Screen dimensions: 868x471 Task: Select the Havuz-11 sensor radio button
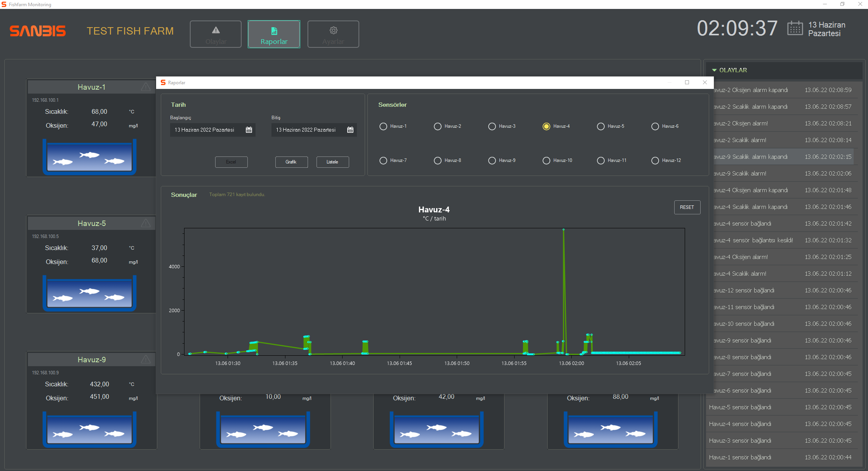(x=601, y=160)
